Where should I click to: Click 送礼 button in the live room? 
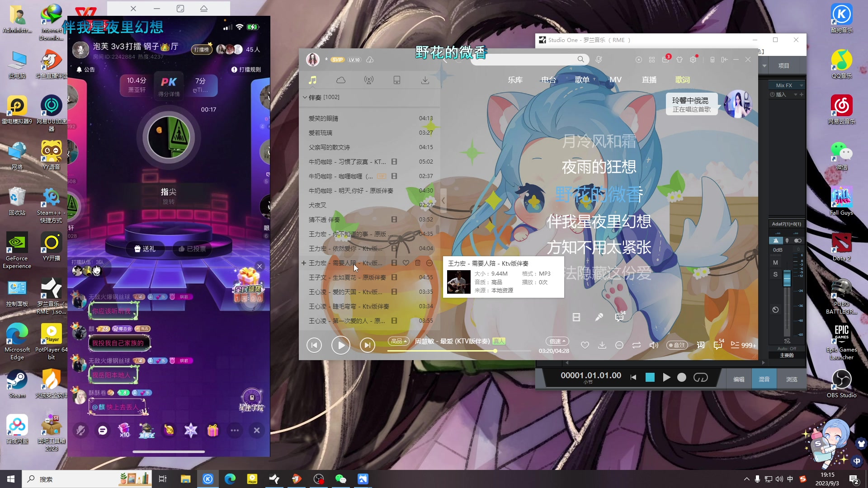145,249
